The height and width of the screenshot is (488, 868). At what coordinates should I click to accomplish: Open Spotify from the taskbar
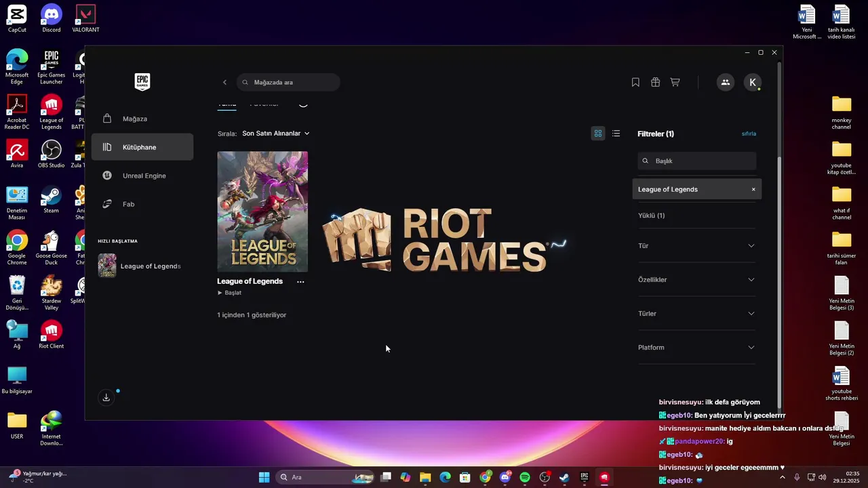coord(525,477)
